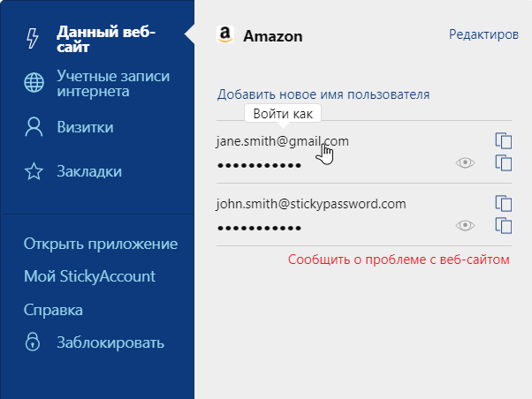
Task: Click Сообщить о проблеме с веб-сайтом
Action: tap(399, 260)
